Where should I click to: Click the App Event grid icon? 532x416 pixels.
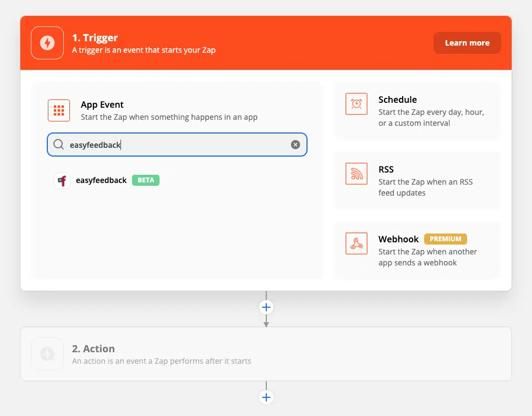(59, 110)
